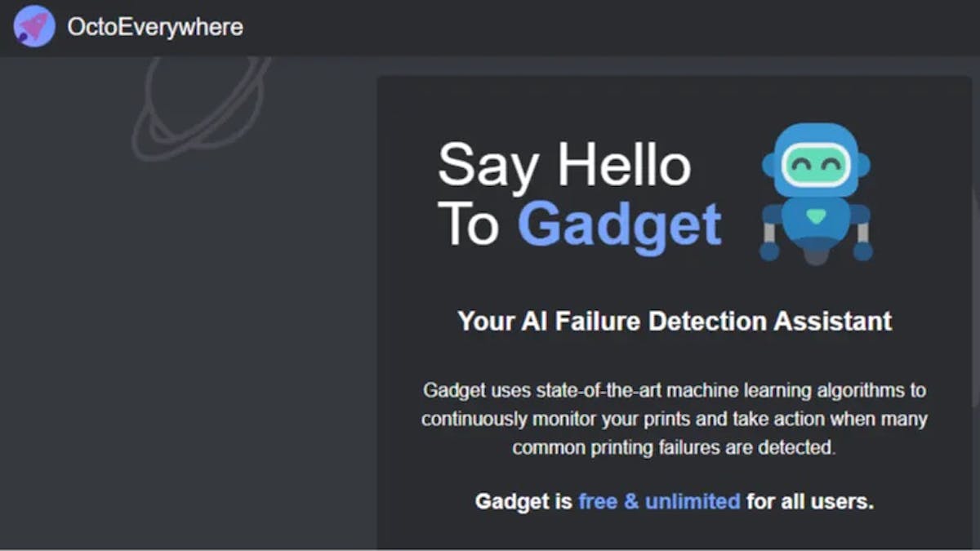Image resolution: width=980 pixels, height=551 pixels.
Task: Click the bold "Gadget is" text
Action: (x=523, y=500)
